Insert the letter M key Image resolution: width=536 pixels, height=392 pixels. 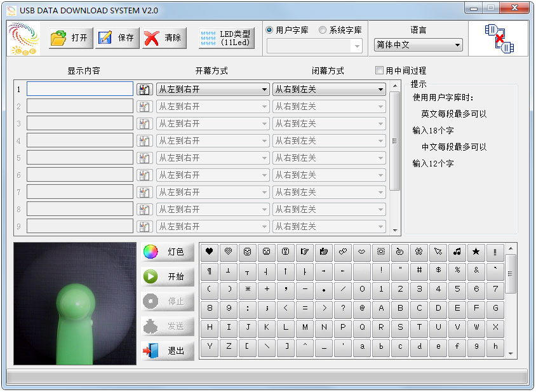(x=305, y=328)
